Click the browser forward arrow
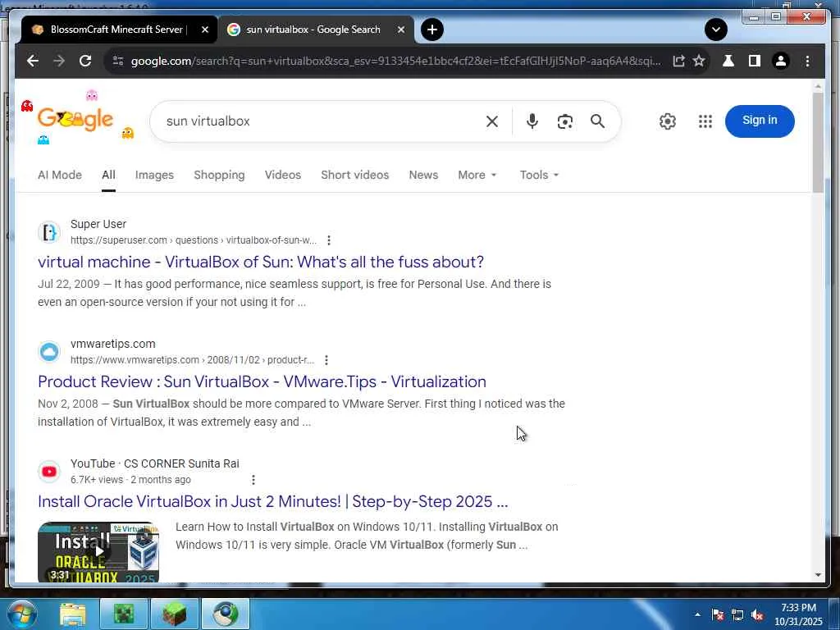Viewport: 840px width, 630px height. [x=59, y=61]
